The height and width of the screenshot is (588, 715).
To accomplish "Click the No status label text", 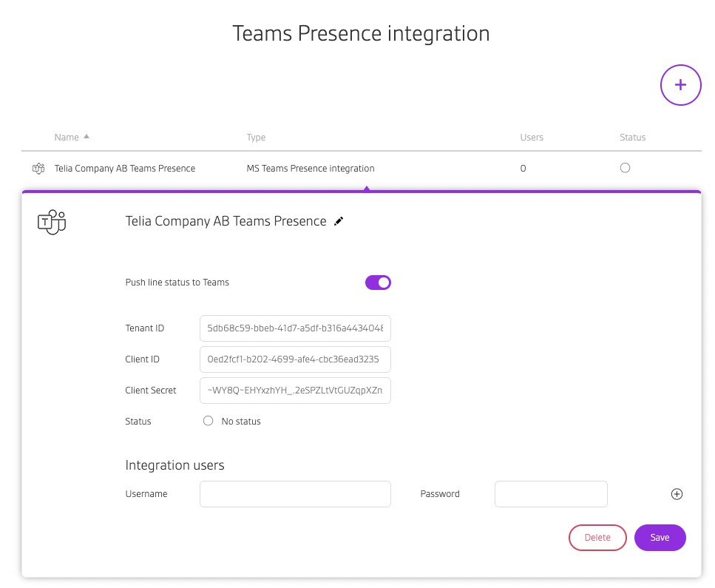I will tap(241, 422).
